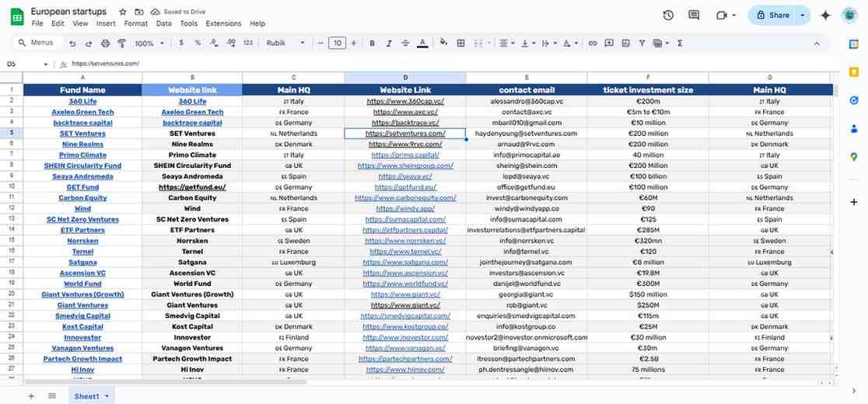Click the Move to folder icon
The image size is (868, 404).
point(139,12)
